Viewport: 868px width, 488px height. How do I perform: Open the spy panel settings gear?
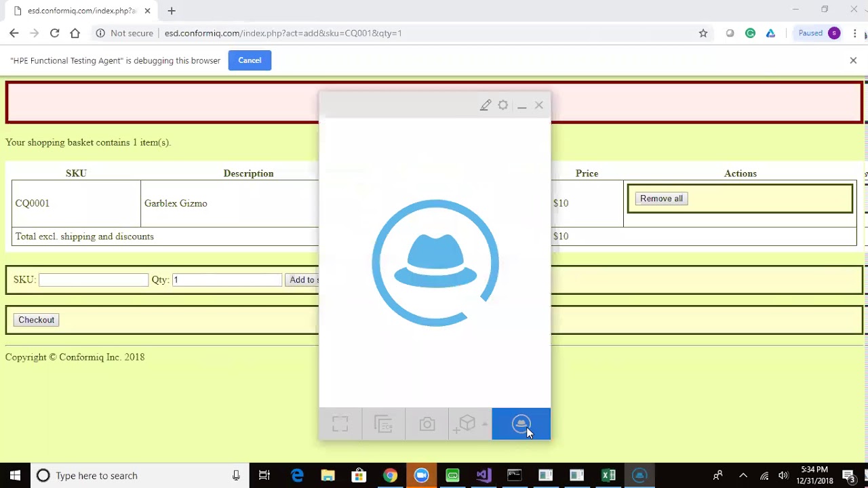click(503, 105)
